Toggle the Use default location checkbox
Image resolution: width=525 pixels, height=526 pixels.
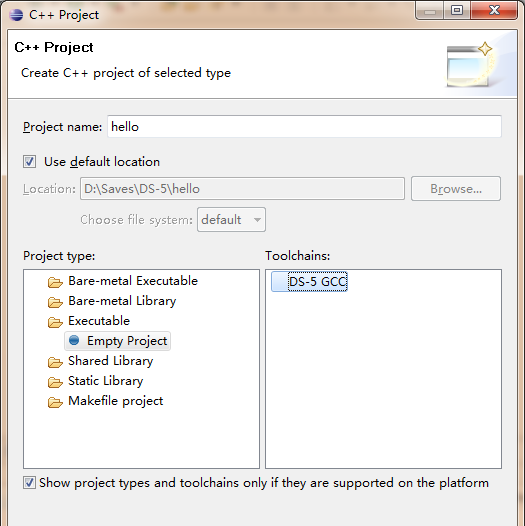30,162
